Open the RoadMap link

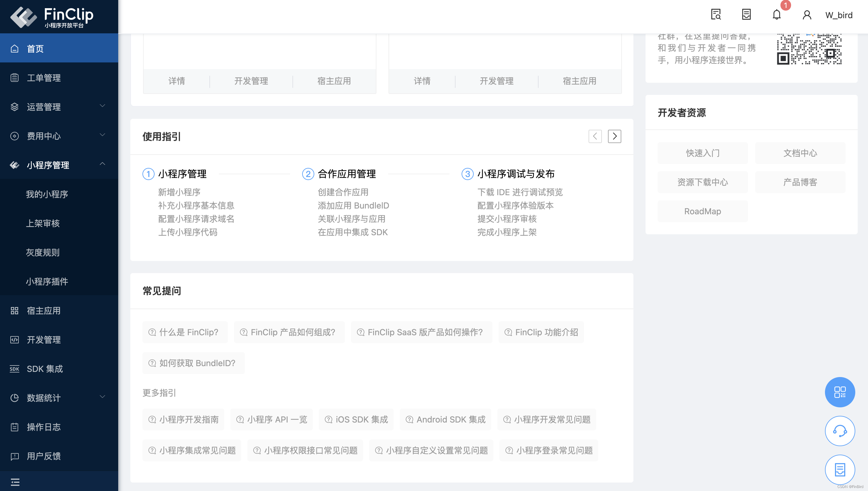(x=703, y=211)
